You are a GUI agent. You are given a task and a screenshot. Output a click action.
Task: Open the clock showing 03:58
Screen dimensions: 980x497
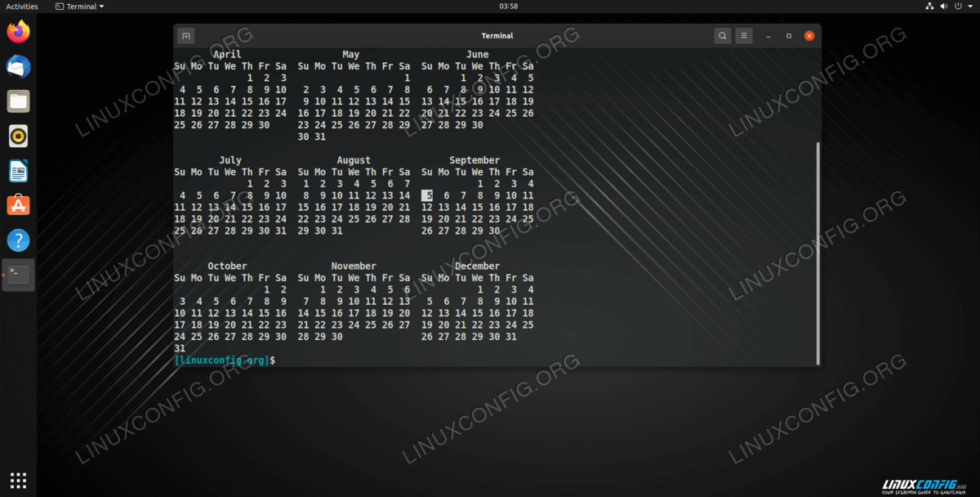point(508,7)
